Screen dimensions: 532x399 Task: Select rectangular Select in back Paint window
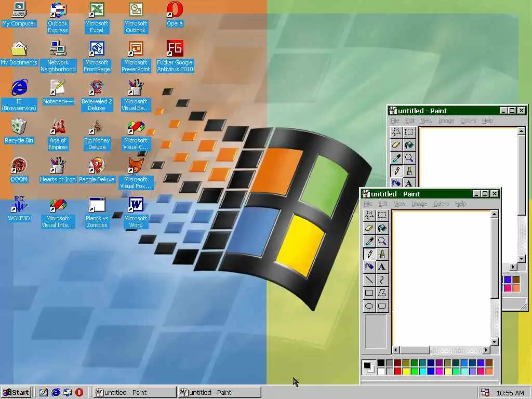pos(409,132)
